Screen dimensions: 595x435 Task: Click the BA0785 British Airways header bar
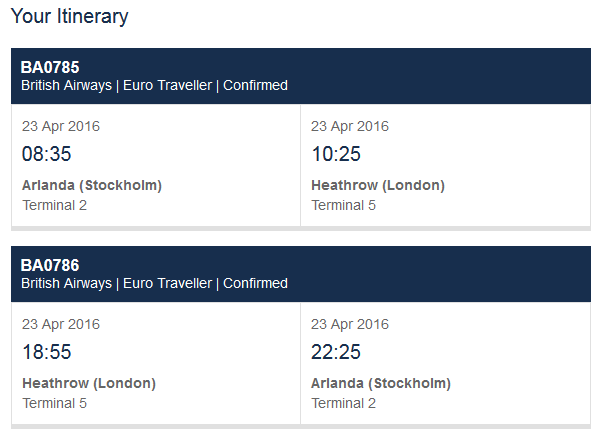point(301,76)
